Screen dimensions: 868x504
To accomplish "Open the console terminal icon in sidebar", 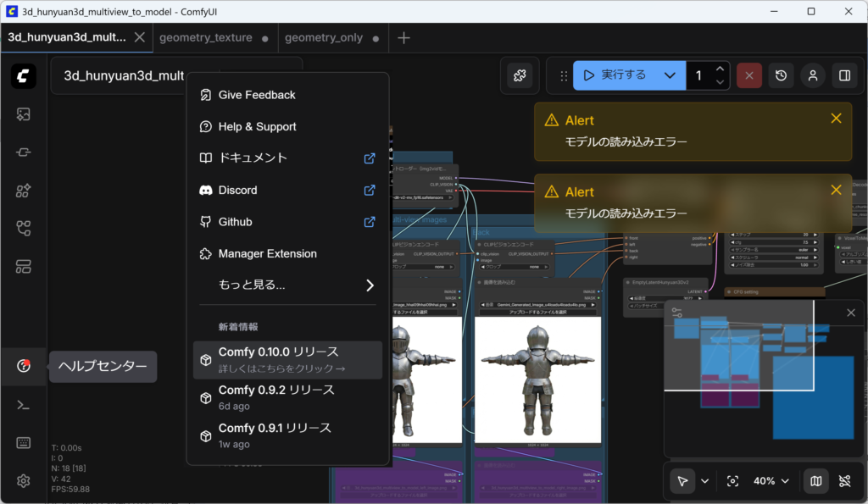I will (x=24, y=405).
